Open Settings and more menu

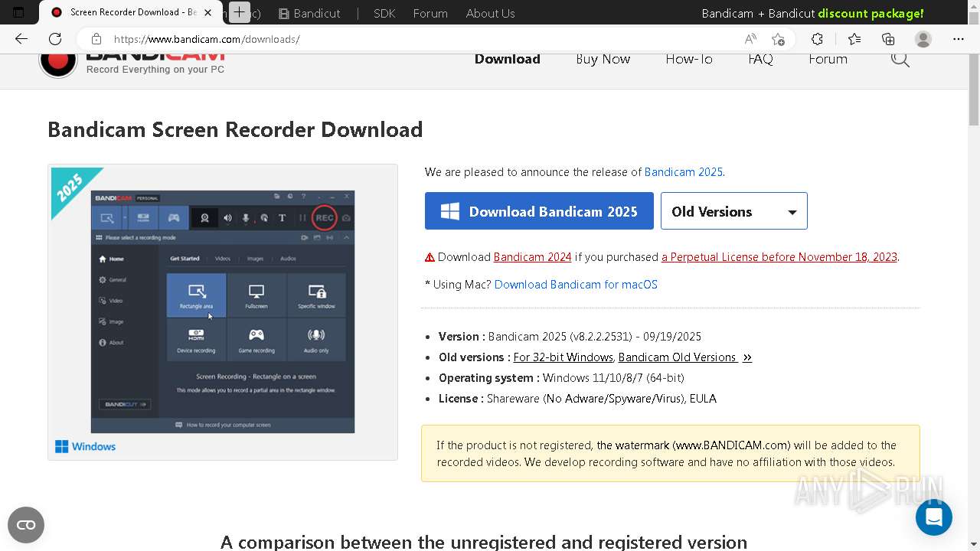[959, 39]
